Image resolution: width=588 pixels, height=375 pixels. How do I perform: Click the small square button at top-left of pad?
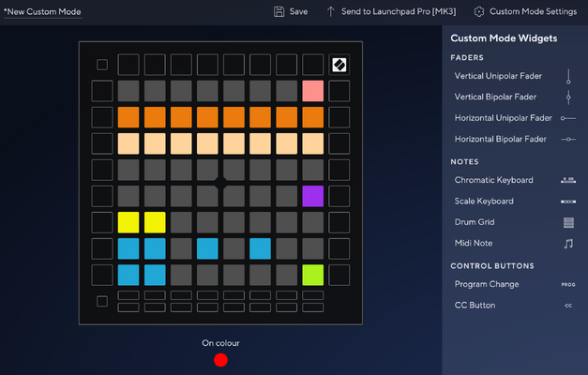102,65
